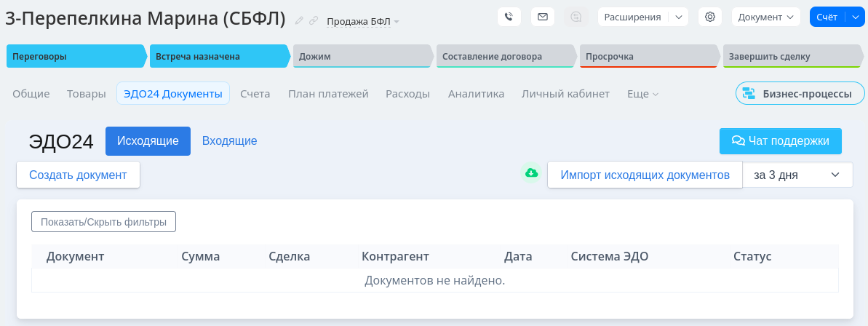Select the Аналитика tab
868x326 pixels.
pos(476,94)
